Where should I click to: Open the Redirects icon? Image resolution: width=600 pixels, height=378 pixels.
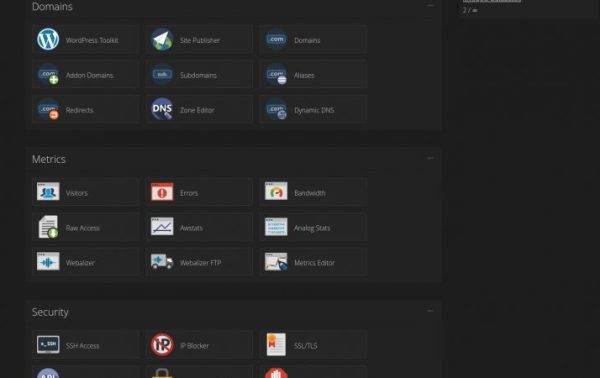click(48, 109)
